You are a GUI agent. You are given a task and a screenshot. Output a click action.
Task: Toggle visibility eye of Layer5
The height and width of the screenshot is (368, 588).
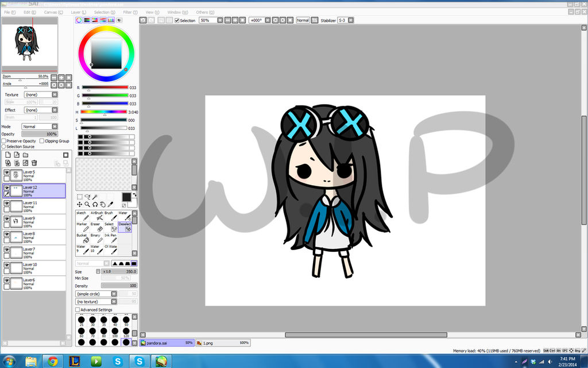[x=7, y=172]
